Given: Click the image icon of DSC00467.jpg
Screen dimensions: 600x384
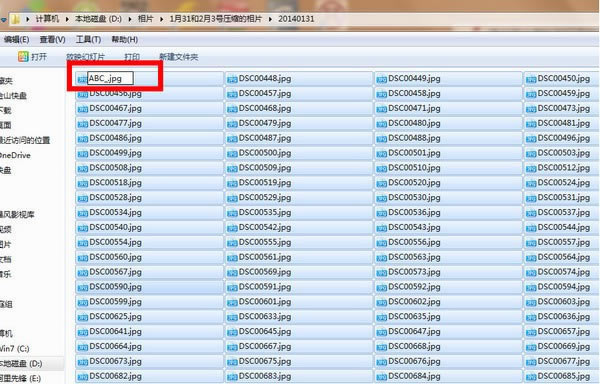Looking at the screenshot, I should click(83, 109).
